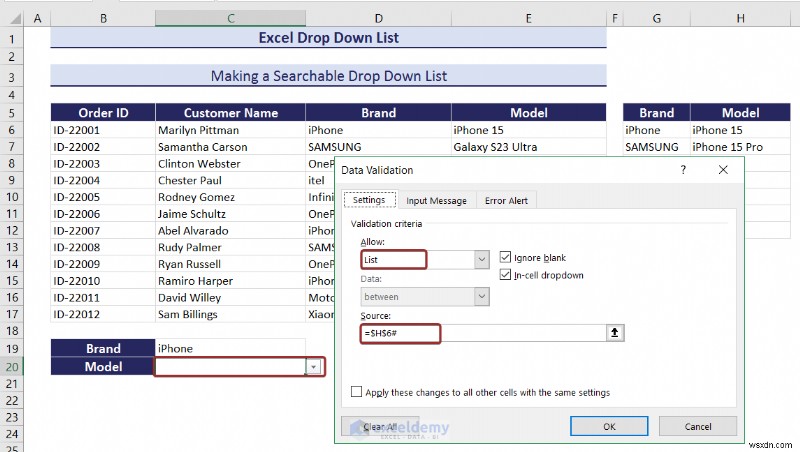Click cell David Willey
The height and width of the screenshot is (452, 800).
231,297
